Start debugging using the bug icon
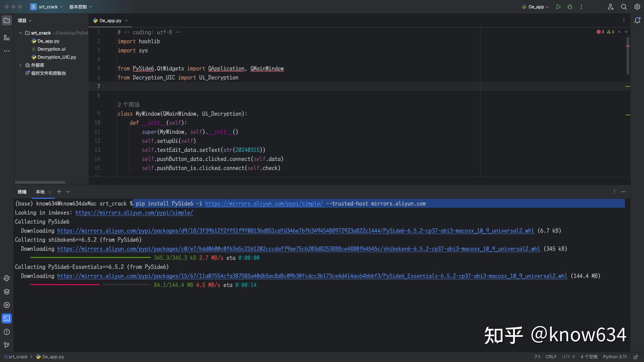 click(x=570, y=7)
